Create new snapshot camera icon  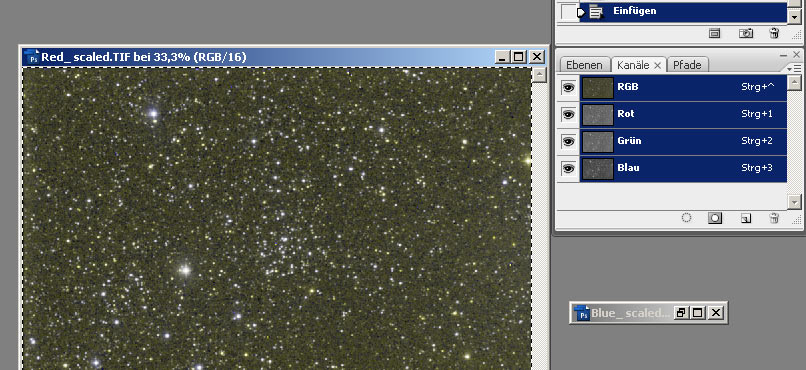coord(746,33)
